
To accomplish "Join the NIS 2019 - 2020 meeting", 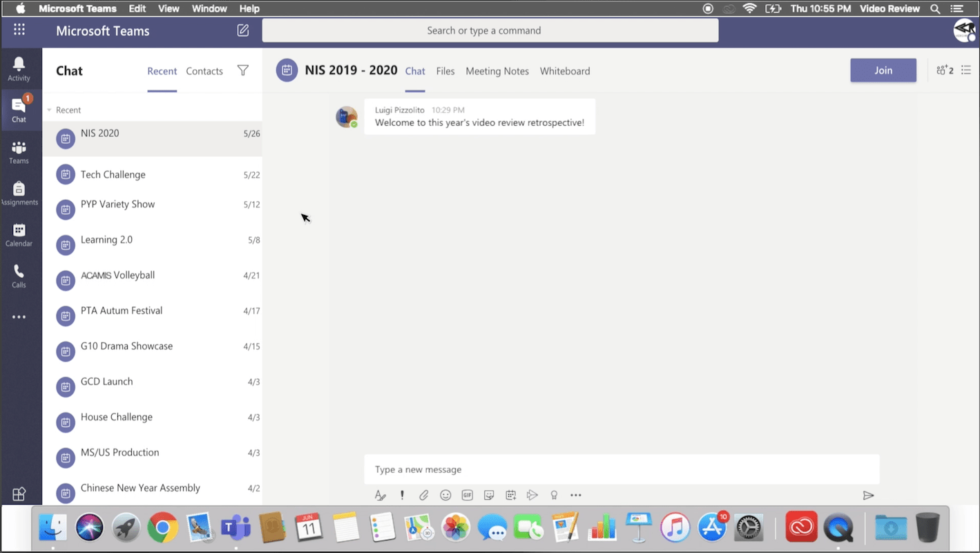I will [883, 71].
